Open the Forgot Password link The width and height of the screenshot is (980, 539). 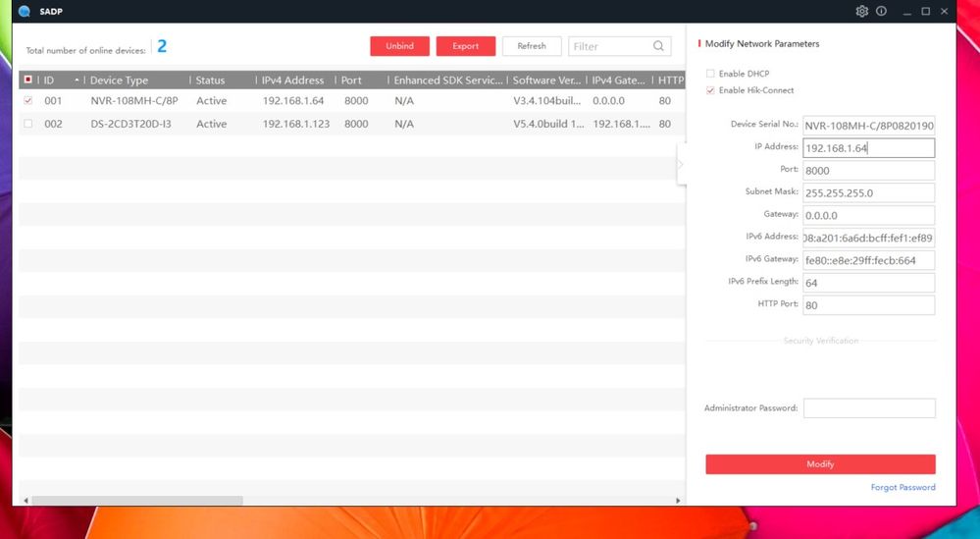[x=903, y=487]
